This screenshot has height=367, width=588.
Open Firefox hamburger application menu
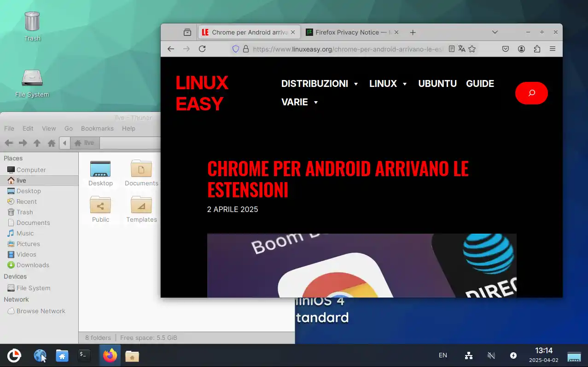point(553,49)
